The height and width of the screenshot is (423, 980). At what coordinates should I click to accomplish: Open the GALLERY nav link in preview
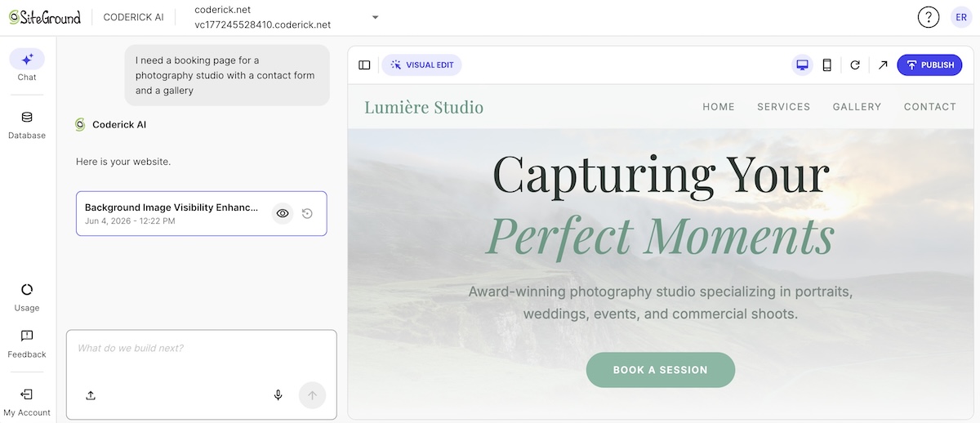[x=857, y=106]
